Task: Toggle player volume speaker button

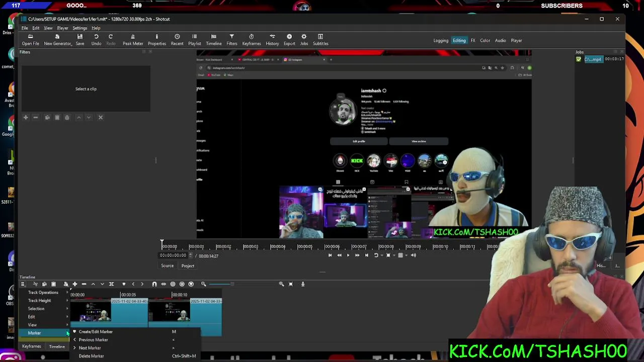Action: [414, 255]
